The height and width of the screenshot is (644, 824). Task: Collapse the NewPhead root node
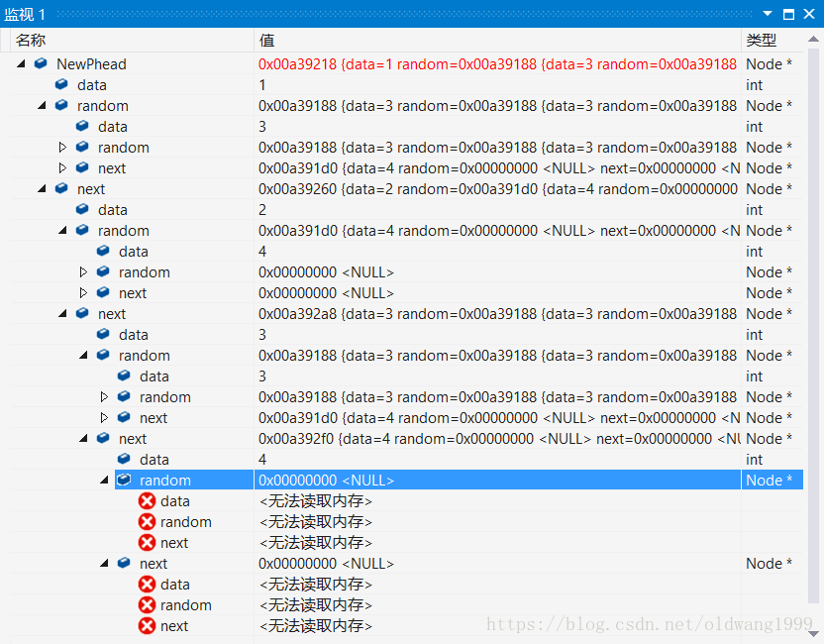[x=21, y=63]
